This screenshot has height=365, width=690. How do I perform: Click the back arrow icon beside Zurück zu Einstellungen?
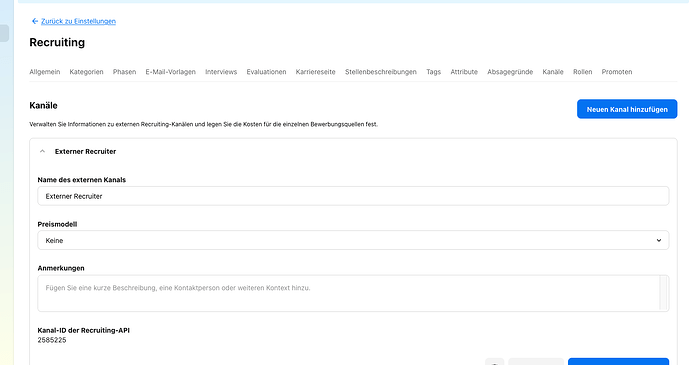tap(35, 21)
